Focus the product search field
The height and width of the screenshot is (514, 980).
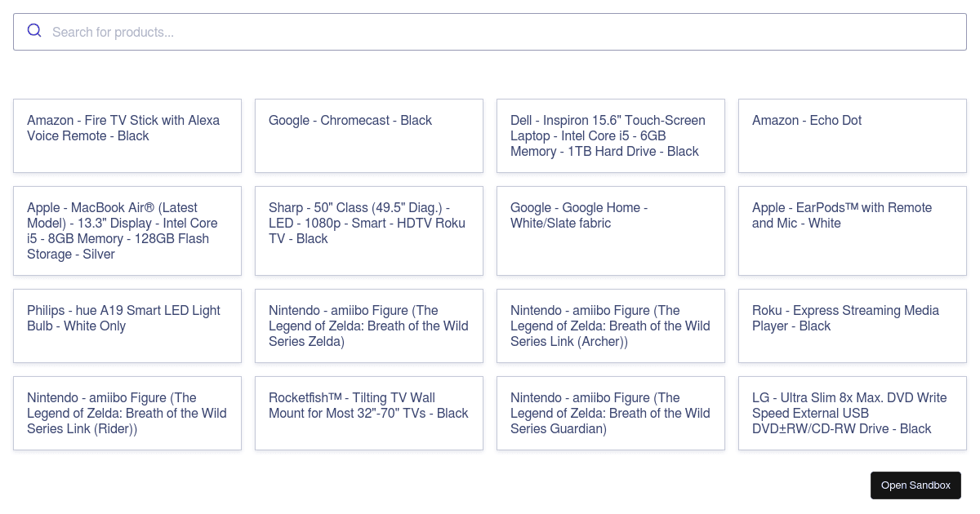coord(490,33)
